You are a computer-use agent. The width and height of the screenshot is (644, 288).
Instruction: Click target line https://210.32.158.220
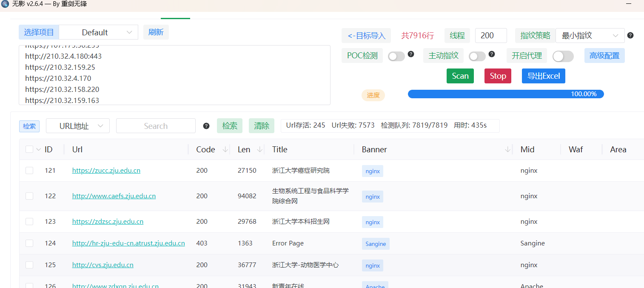62,89
